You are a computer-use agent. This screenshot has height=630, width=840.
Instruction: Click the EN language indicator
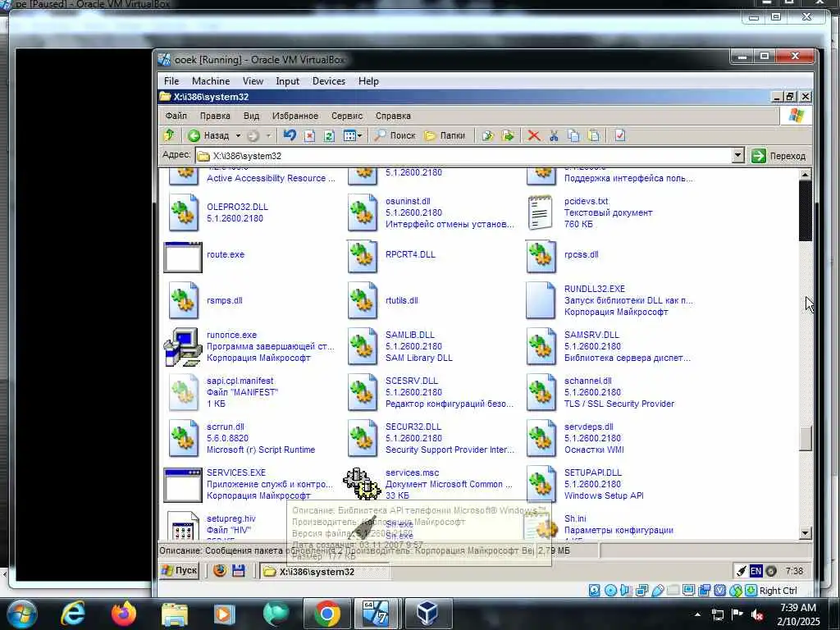(756, 571)
